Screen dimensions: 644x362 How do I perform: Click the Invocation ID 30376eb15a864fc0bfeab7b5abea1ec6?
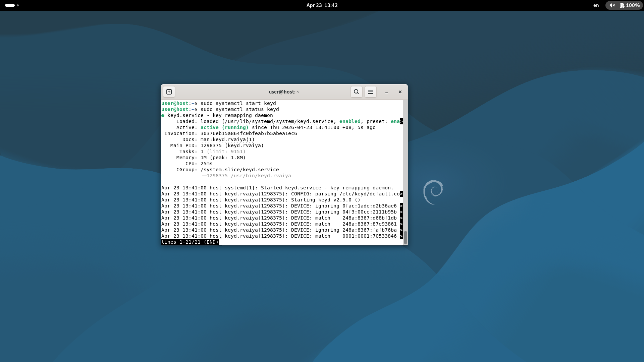pos(249,133)
